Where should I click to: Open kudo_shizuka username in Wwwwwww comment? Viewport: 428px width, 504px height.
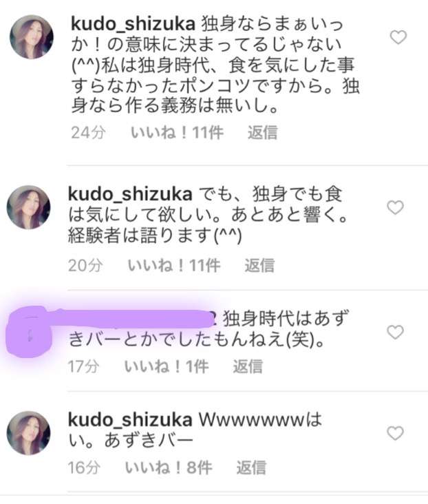pyautogui.click(x=130, y=420)
